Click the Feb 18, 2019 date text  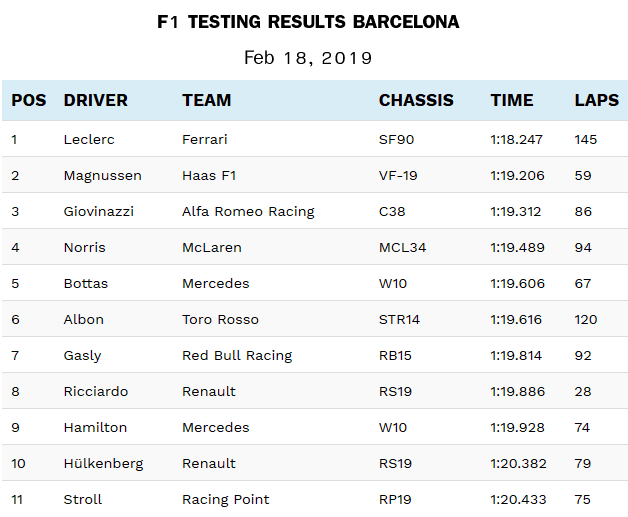pos(308,57)
